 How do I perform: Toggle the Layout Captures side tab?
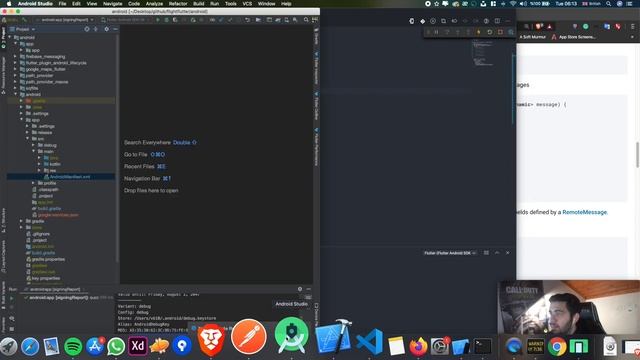3,257
